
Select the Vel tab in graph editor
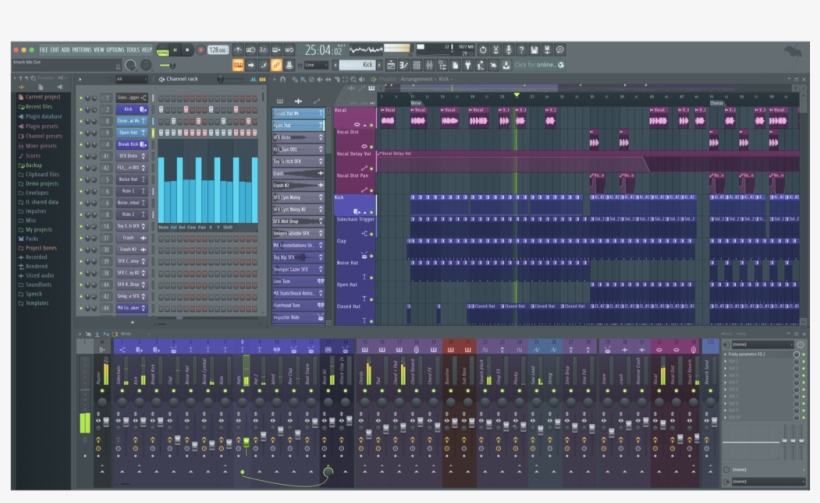173,227
